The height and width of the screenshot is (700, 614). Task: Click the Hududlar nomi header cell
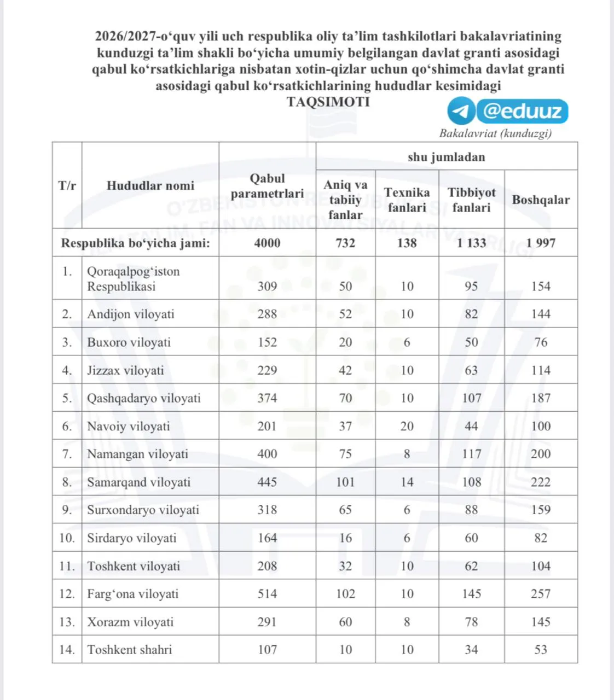click(x=150, y=185)
